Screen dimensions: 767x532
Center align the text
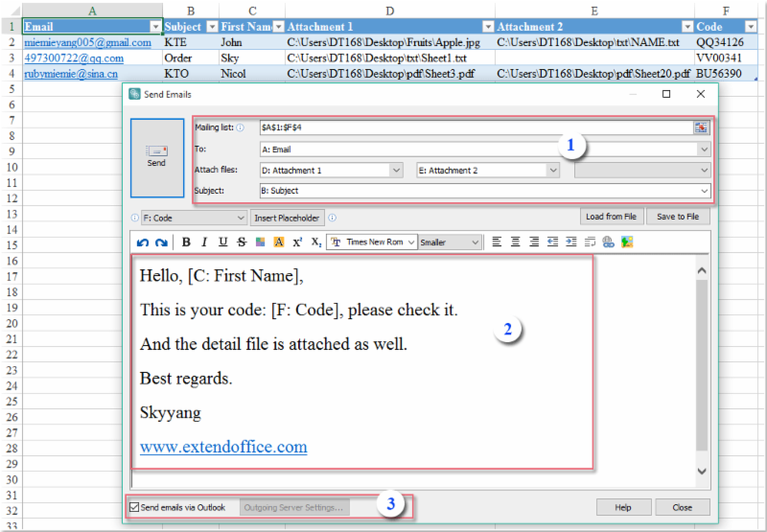click(x=515, y=242)
